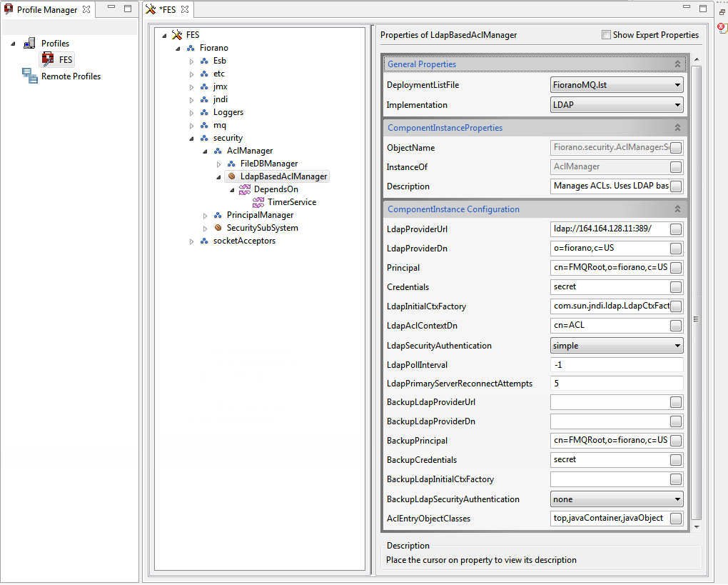Image resolution: width=728 pixels, height=585 pixels.
Task: Click the Remote Profiles icon
Action: [30, 76]
